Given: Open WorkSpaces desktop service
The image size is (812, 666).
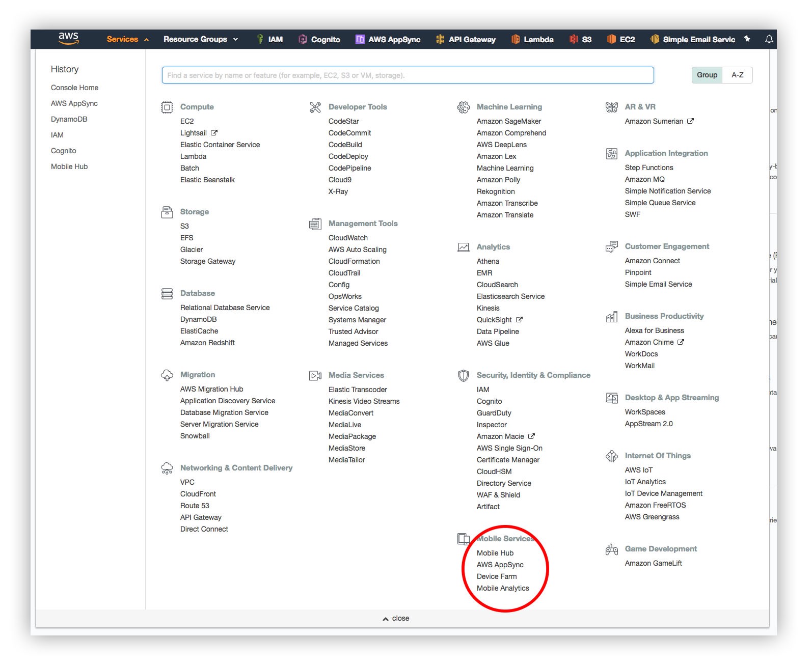Looking at the screenshot, I should coord(645,412).
